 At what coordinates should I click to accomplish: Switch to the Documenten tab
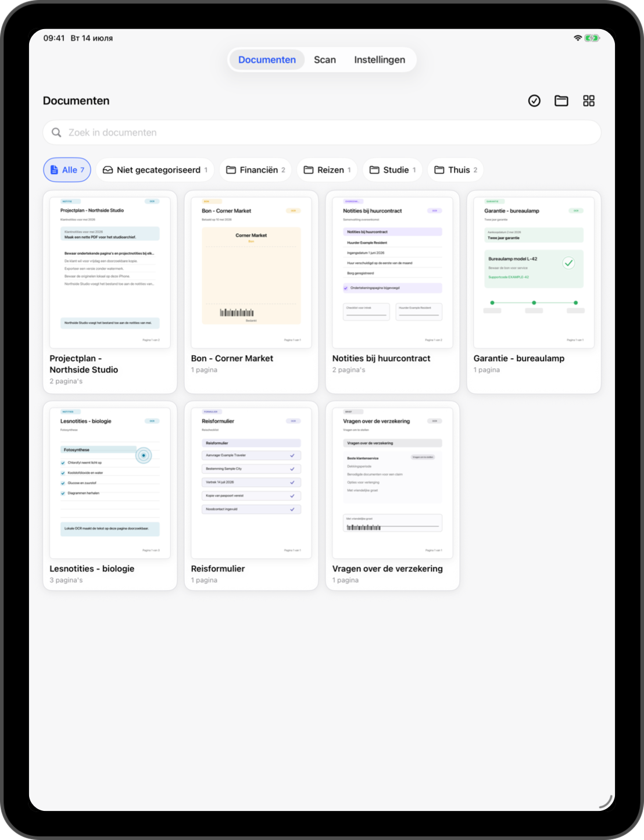tap(267, 60)
